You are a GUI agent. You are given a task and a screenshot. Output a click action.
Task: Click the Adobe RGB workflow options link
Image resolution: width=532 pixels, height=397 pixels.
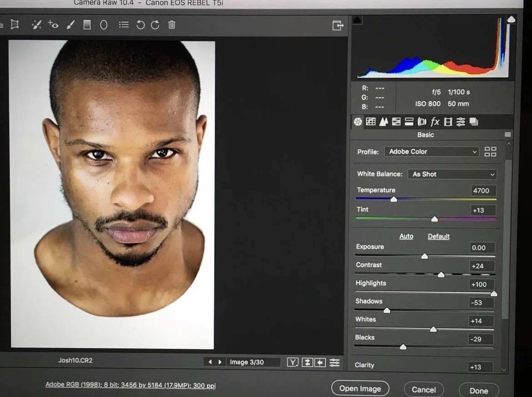[x=130, y=385]
